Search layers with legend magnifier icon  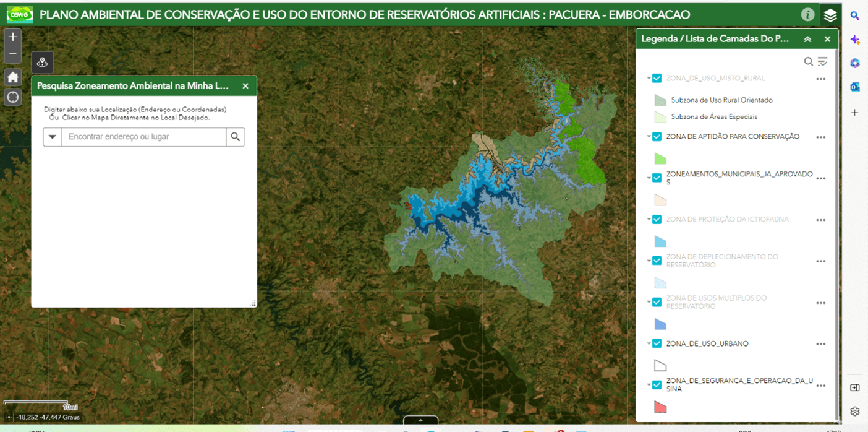tap(808, 61)
